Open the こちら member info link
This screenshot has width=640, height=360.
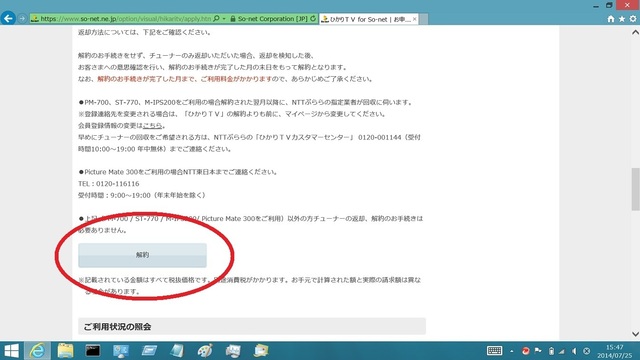(152, 126)
